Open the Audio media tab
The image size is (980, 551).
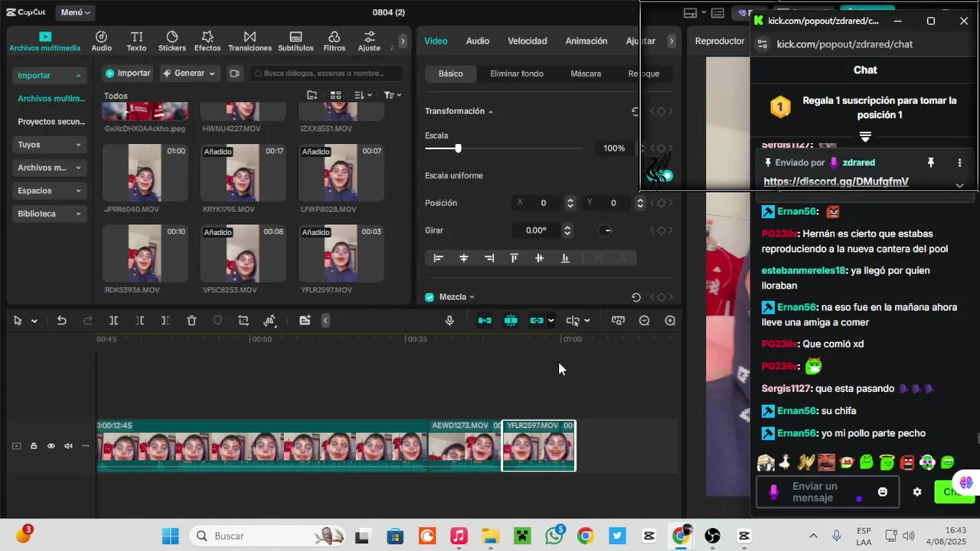click(x=101, y=41)
